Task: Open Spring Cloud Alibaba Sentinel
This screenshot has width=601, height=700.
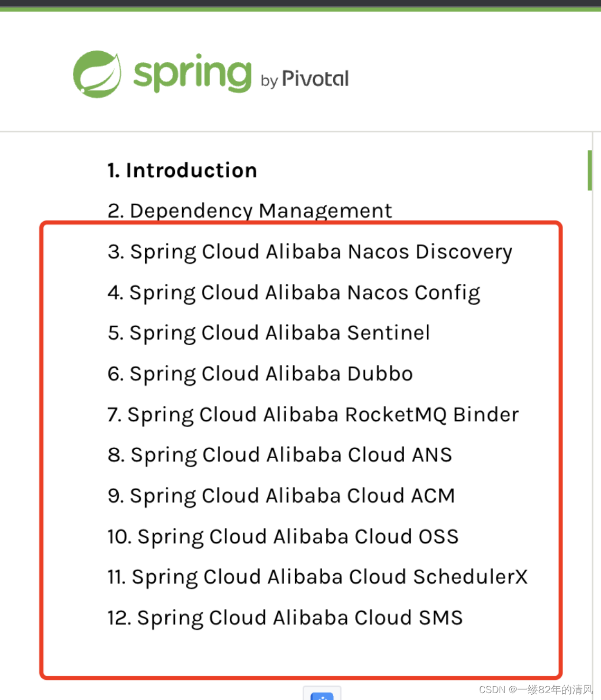Action: [268, 333]
